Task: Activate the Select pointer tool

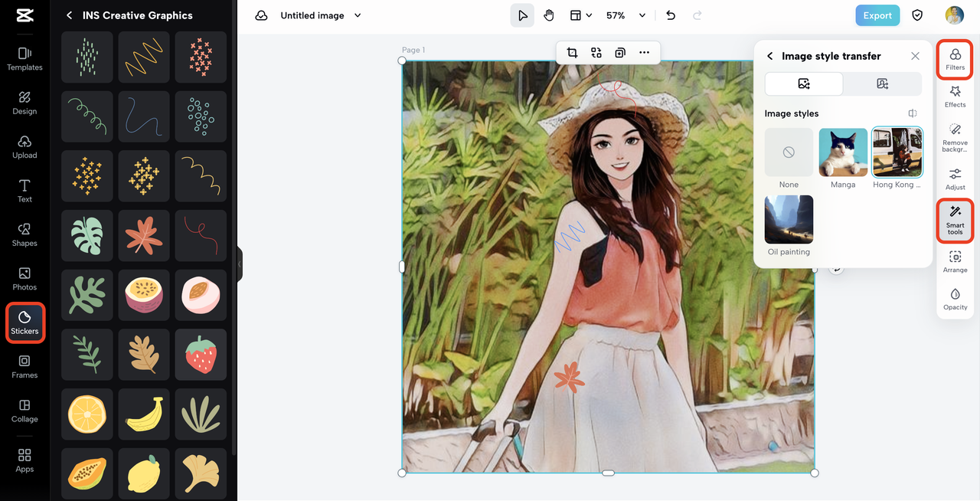Action: click(522, 15)
